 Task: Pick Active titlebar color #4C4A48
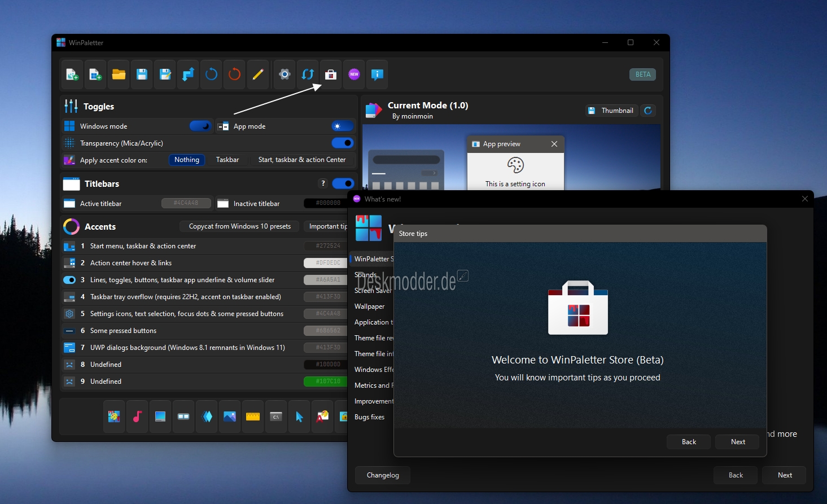coord(186,203)
